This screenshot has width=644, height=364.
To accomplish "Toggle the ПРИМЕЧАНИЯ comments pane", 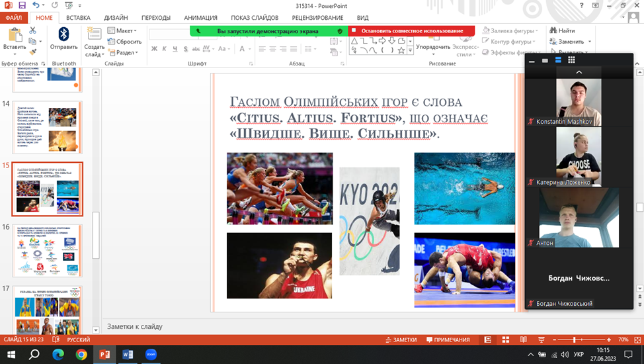I will click(448, 340).
